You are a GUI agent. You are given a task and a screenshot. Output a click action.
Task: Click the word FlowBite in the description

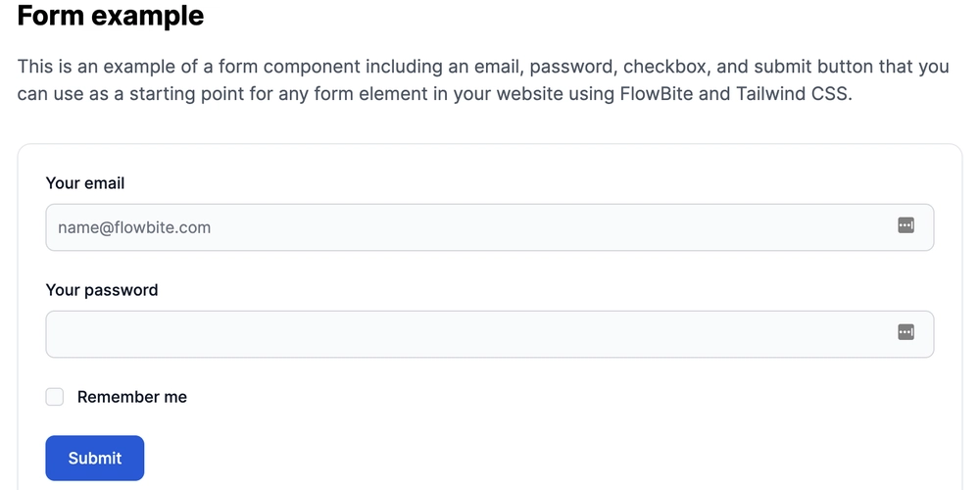(x=657, y=95)
